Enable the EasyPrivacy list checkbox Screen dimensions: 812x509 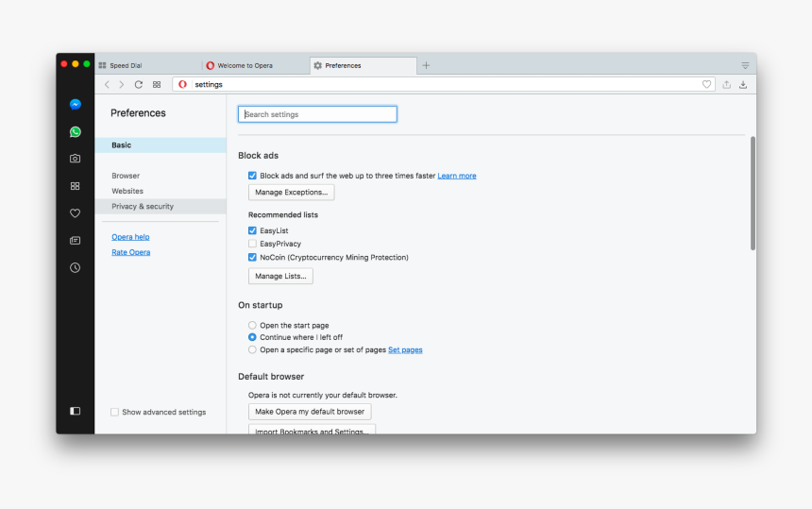pyautogui.click(x=252, y=244)
